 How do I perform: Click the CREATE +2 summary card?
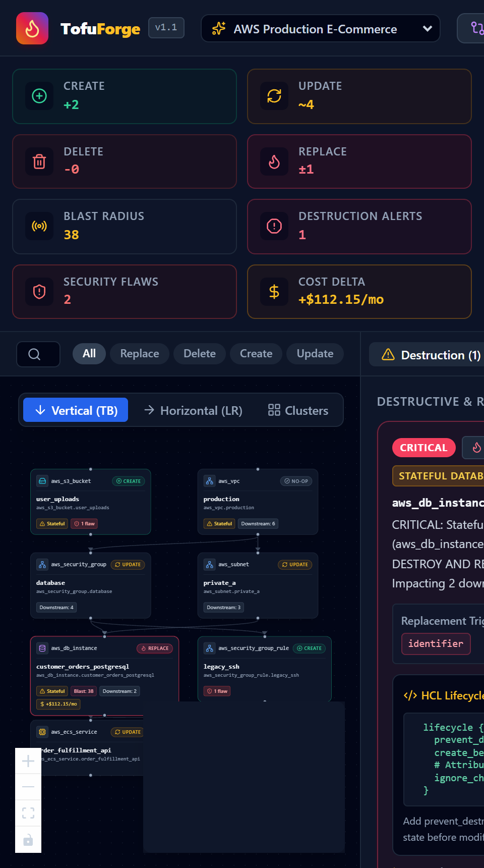coord(125,96)
